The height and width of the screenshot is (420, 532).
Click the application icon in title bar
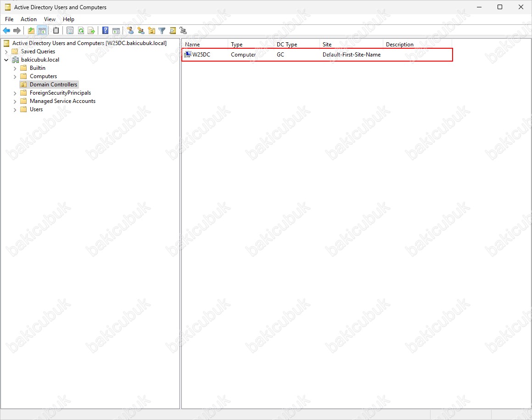coord(7,7)
